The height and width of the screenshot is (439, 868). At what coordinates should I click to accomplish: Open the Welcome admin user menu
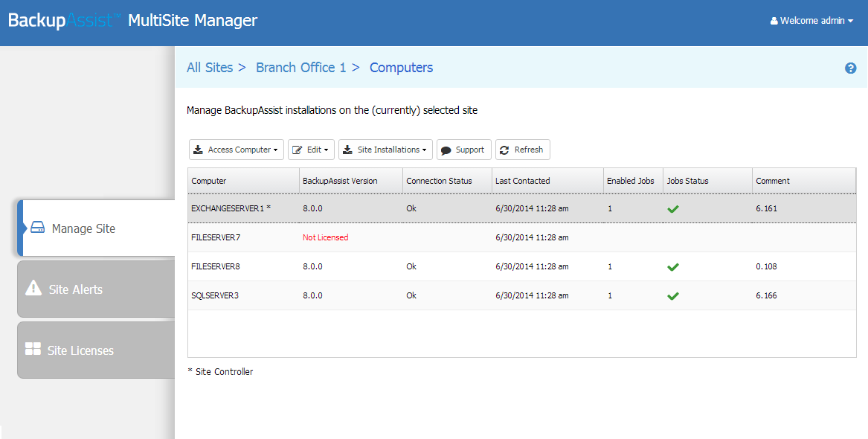pos(811,21)
